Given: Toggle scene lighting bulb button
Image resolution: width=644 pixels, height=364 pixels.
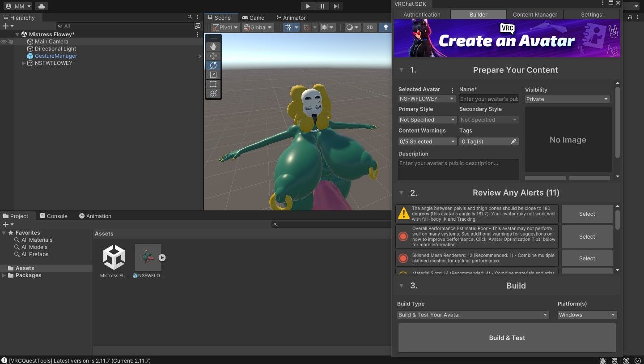Looking at the screenshot, I should coord(386,27).
